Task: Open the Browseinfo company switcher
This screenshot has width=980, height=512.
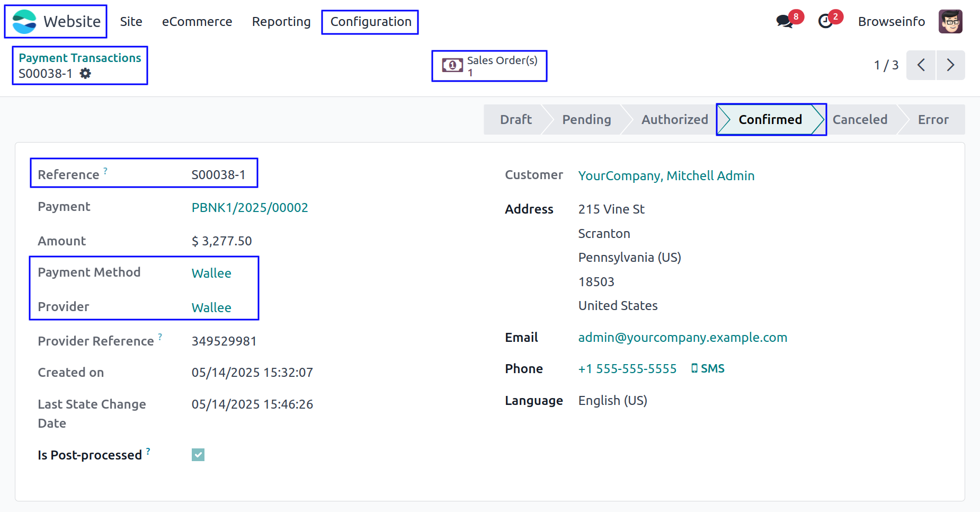Action: tap(892, 22)
